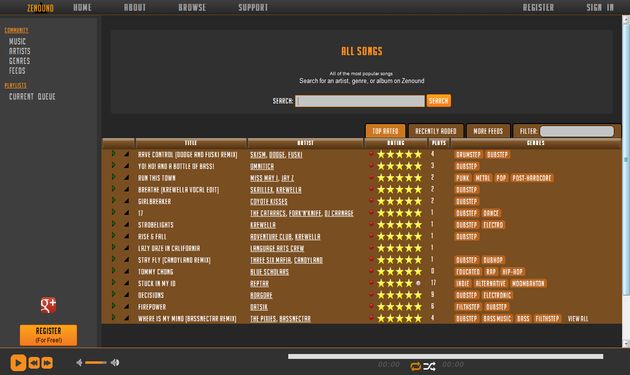Click Sign In at the top right

pyautogui.click(x=600, y=7)
